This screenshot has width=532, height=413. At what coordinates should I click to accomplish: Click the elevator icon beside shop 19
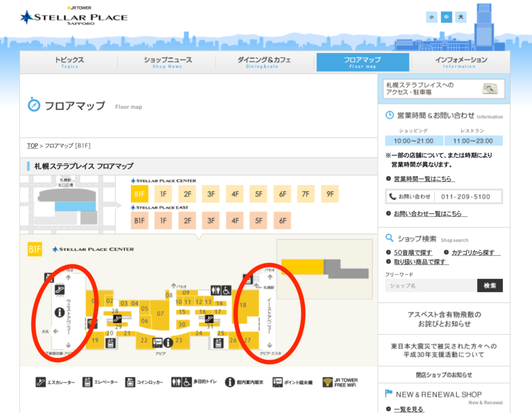tap(110, 343)
